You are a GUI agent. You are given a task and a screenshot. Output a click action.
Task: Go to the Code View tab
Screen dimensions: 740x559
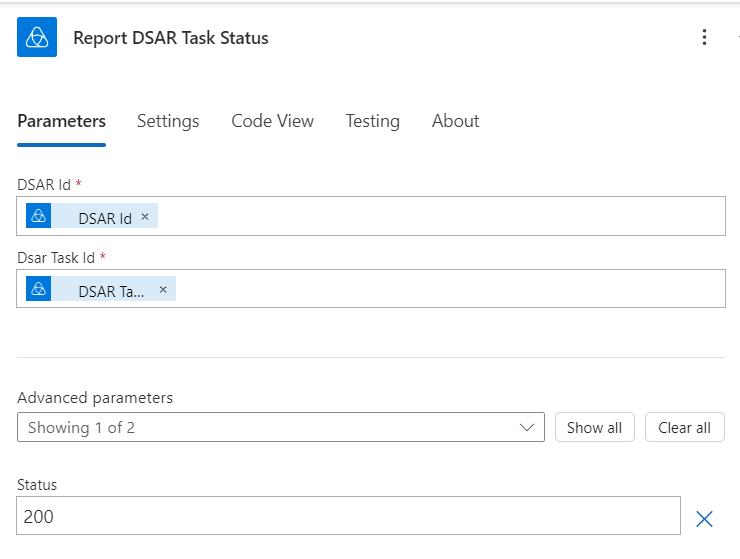pyautogui.click(x=272, y=121)
